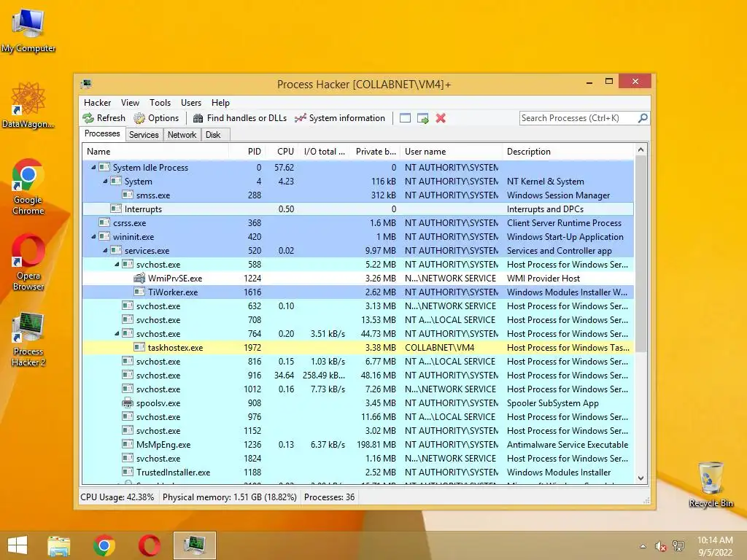Switch to the Disk tab
This screenshot has width=747, height=560.
pos(213,135)
